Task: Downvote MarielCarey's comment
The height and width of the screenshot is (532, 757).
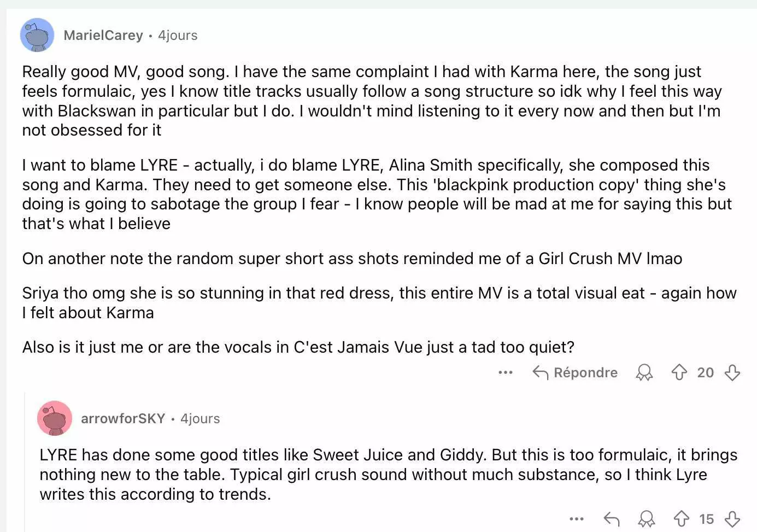Action: (x=732, y=372)
